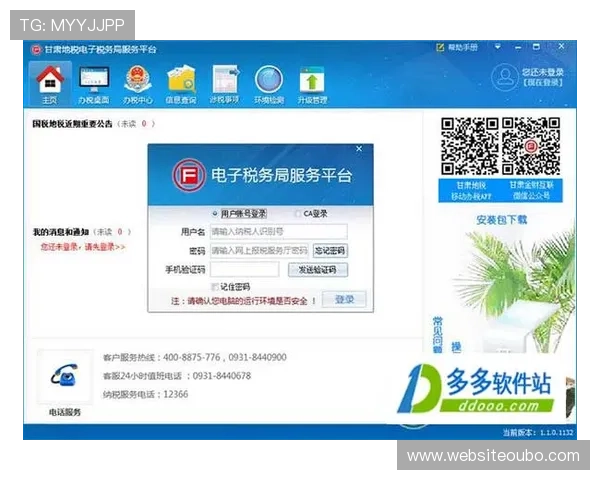Click the user avatar icon
This screenshot has height=480, width=600.
click(505, 77)
